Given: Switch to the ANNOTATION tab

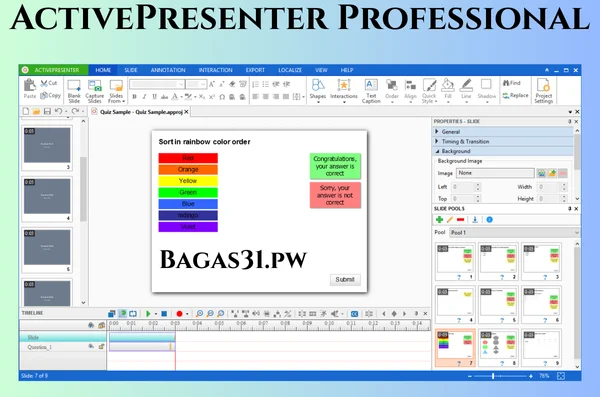Looking at the screenshot, I should coord(168,70).
